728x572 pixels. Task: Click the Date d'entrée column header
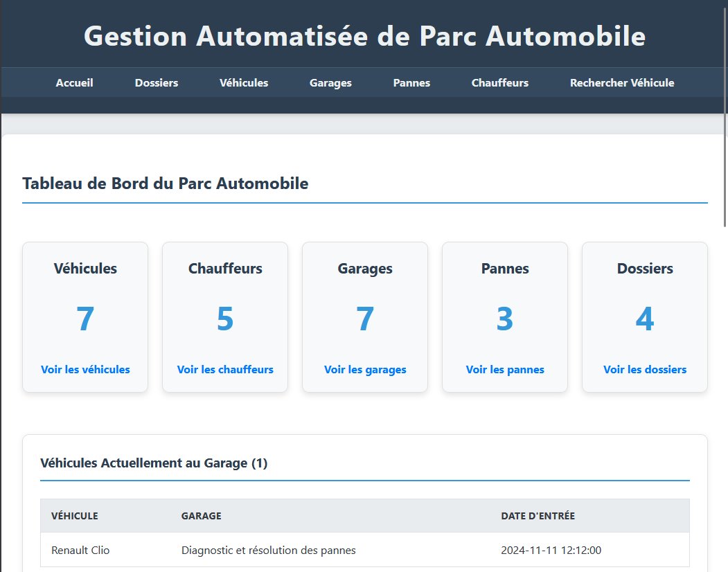tap(538, 516)
